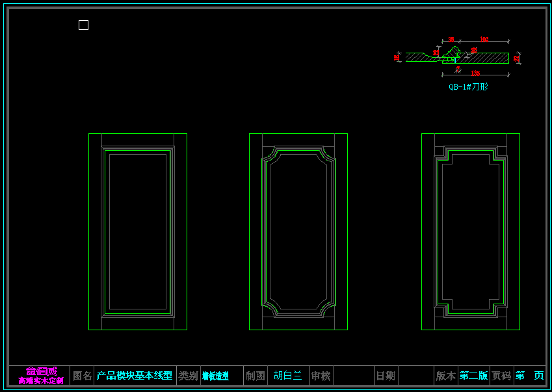Click the 产品模块基本线型 title text
The height and width of the screenshot is (392, 552).
135,376
